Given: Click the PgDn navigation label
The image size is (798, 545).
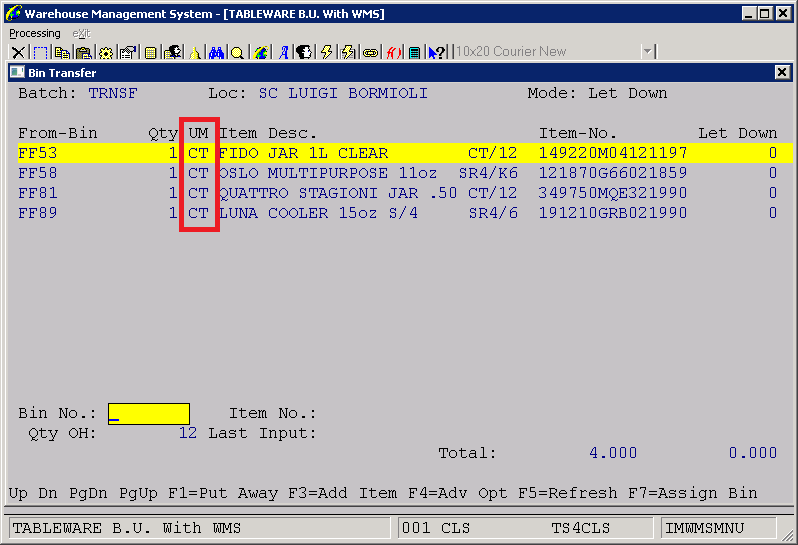Looking at the screenshot, I should pos(88,493).
